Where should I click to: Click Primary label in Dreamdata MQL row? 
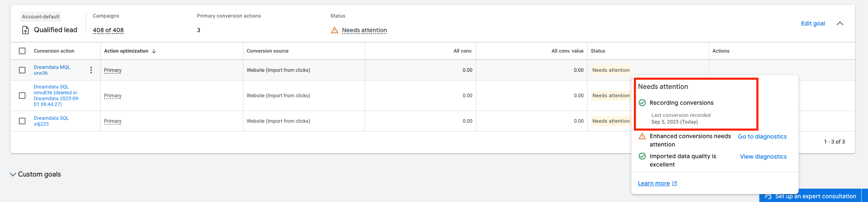tap(112, 70)
